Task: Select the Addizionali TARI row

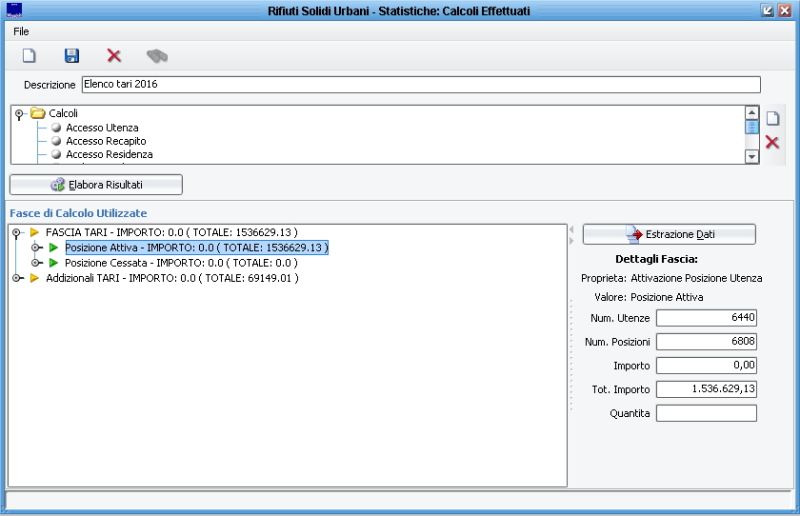Action: pyautogui.click(x=172, y=278)
